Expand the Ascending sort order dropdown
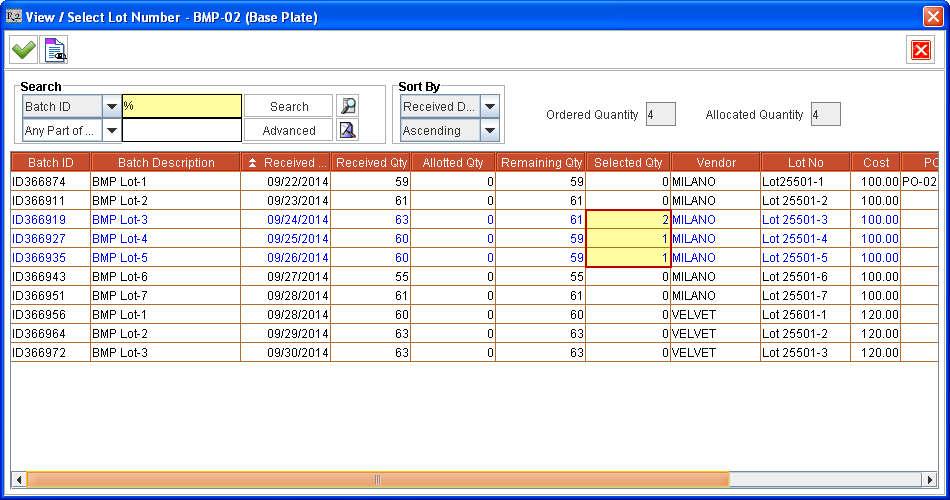Image resolution: width=950 pixels, height=500 pixels. point(490,130)
